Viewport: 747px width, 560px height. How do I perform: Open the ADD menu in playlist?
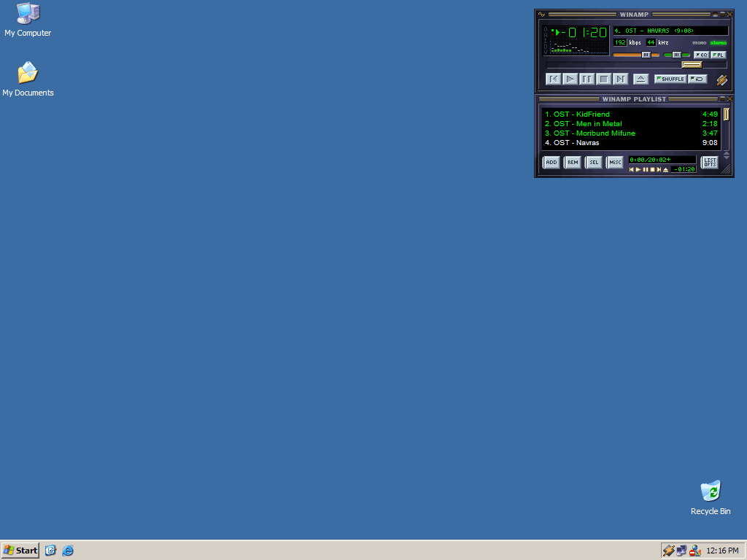click(551, 163)
